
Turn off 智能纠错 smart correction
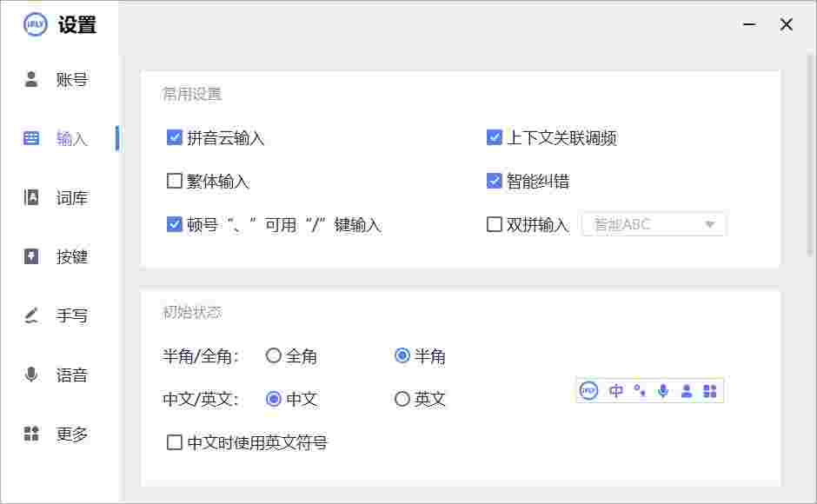[x=495, y=181]
